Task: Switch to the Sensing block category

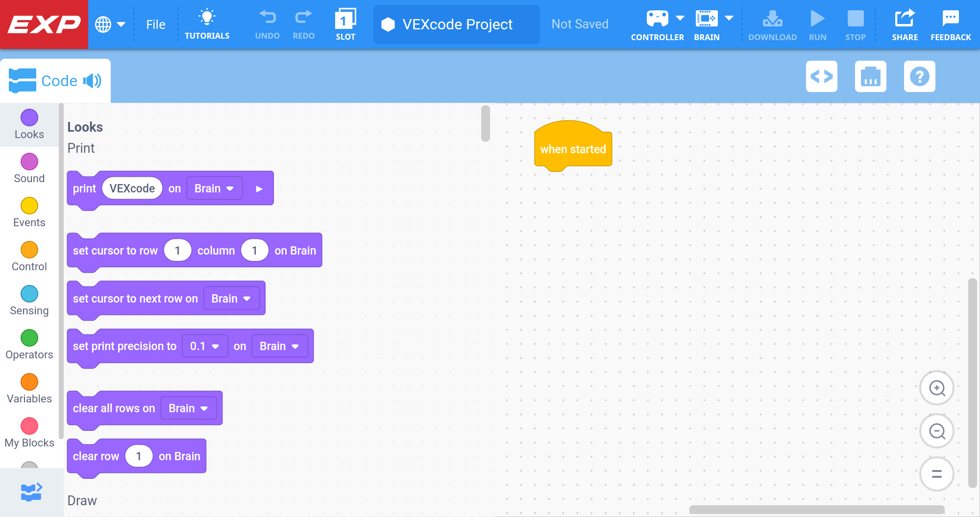Action: click(x=29, y=300)
